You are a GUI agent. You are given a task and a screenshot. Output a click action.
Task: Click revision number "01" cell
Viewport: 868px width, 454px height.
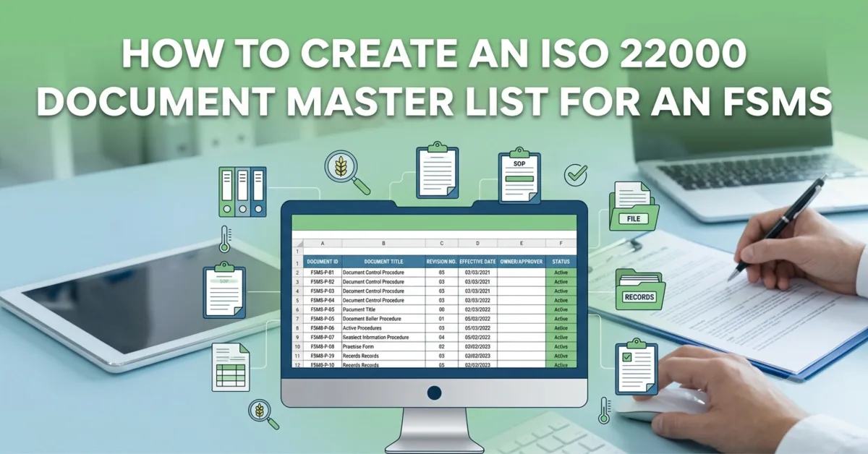click(441, 319)
